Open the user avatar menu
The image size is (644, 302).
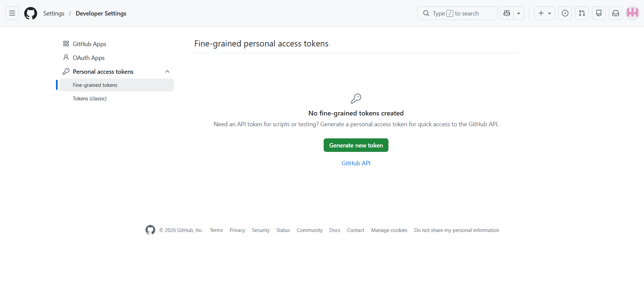tap(633, 13)
